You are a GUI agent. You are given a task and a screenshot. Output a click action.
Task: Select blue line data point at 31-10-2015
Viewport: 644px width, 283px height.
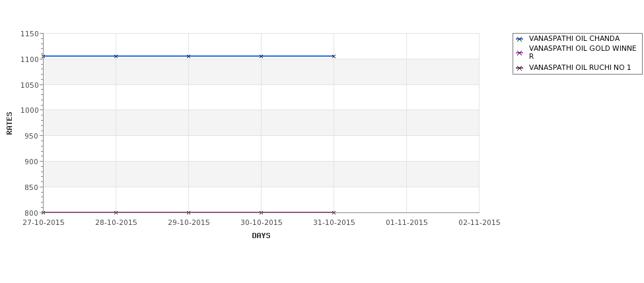click(x=334, y=56)
